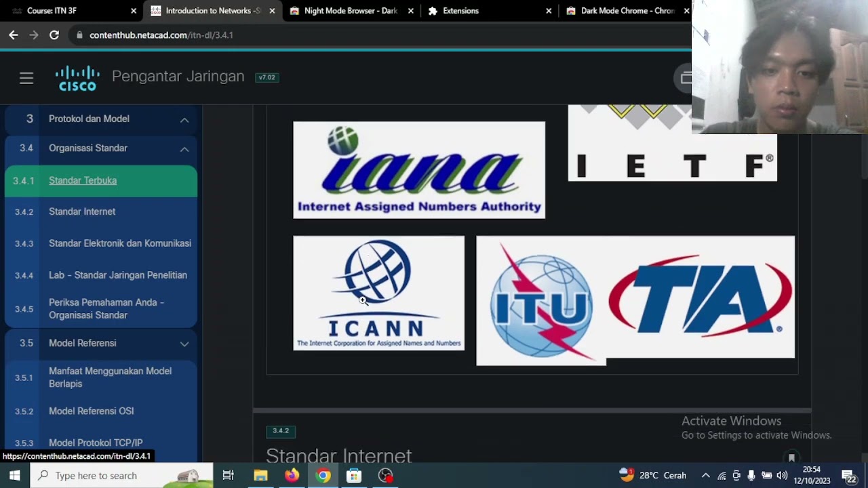Image resolution: width=868 pixels, height=488 pixels.
Task: Click the bookmark icon near Standar Internet
Action: 791,458
